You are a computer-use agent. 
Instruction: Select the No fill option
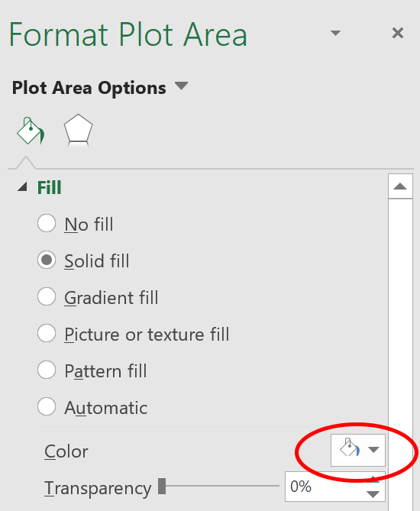coord(76,224)
